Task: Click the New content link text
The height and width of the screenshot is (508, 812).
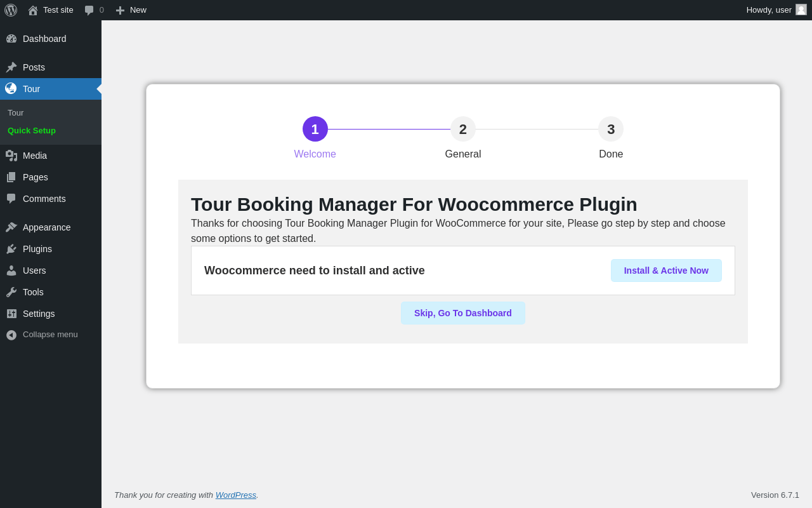Action: point(138,10)
